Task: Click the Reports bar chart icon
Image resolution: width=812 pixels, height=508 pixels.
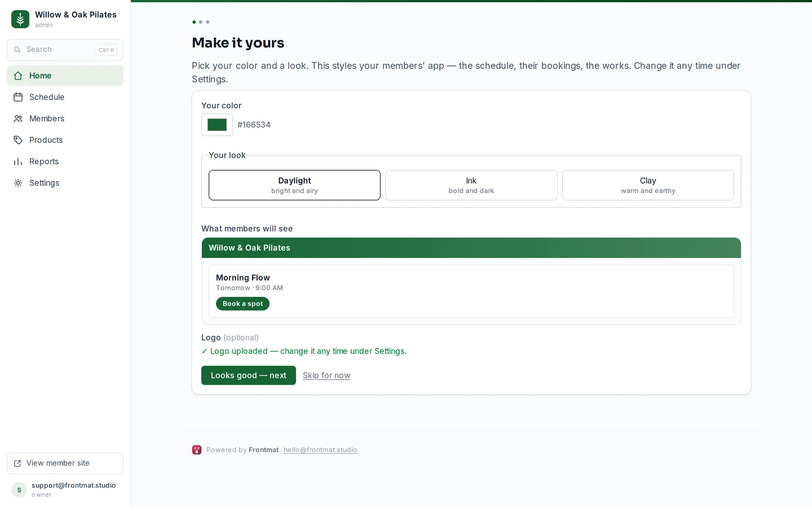Action: click(18, 162)
